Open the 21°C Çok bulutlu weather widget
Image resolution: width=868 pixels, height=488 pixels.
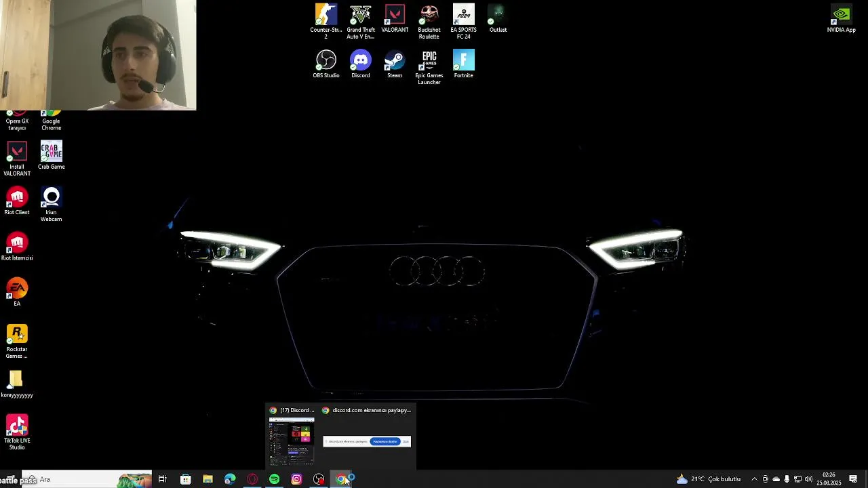708,479
